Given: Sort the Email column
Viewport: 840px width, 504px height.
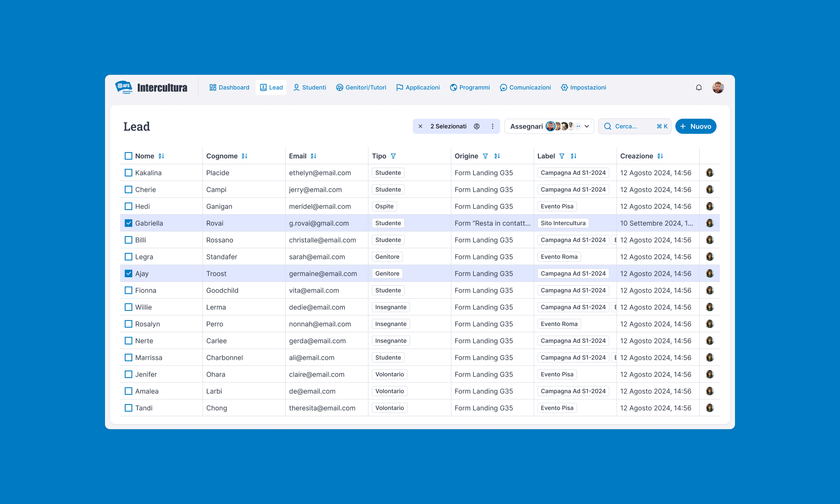Looking at the screenshot, I should point(313,156).
